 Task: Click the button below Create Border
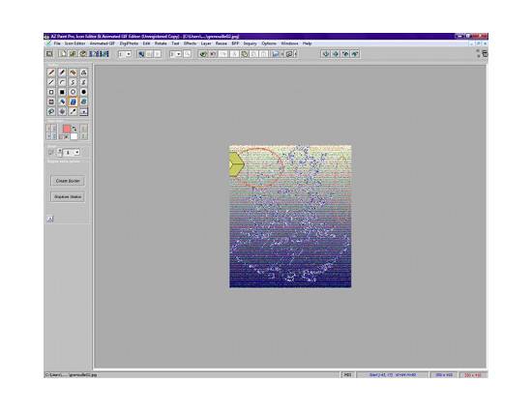coord(68,197)
